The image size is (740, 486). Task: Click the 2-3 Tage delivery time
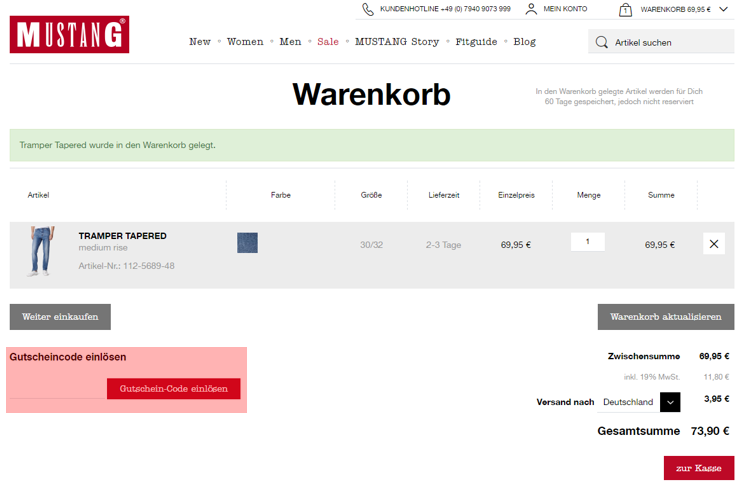coord(444,245)
